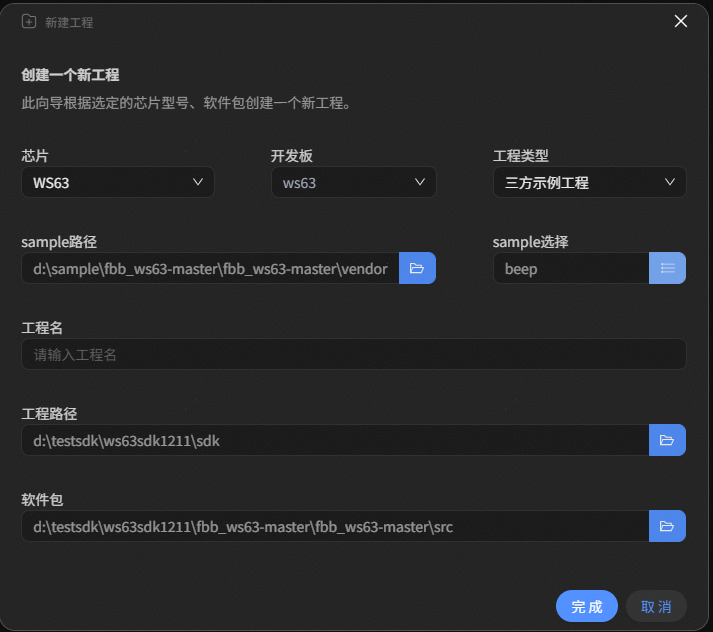Viewport: 713px width, 632px height.
Task: Browse for the 软件包 folder
Action: click(667, 526)
